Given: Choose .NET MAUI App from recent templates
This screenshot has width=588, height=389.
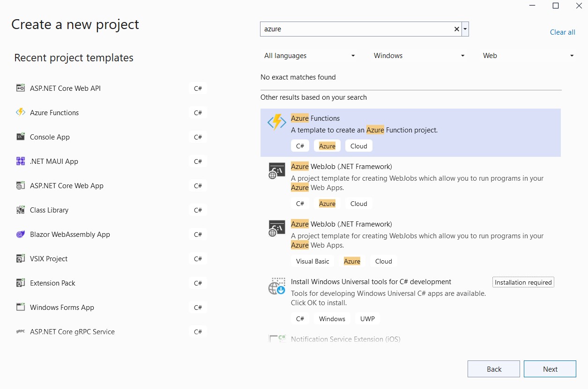Looking at the screenshot, I should [112, 161].
